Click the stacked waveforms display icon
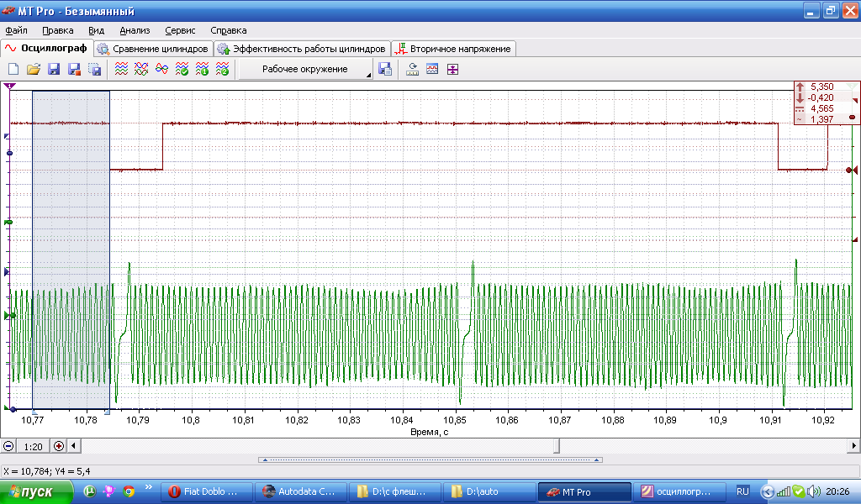This screenshot has width=861, height=504. point(121,69)
